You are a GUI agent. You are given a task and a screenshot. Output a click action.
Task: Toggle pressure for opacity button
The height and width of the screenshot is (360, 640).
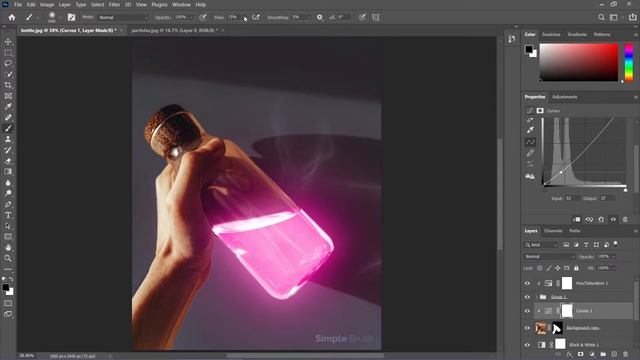click(x=203, y=18)
